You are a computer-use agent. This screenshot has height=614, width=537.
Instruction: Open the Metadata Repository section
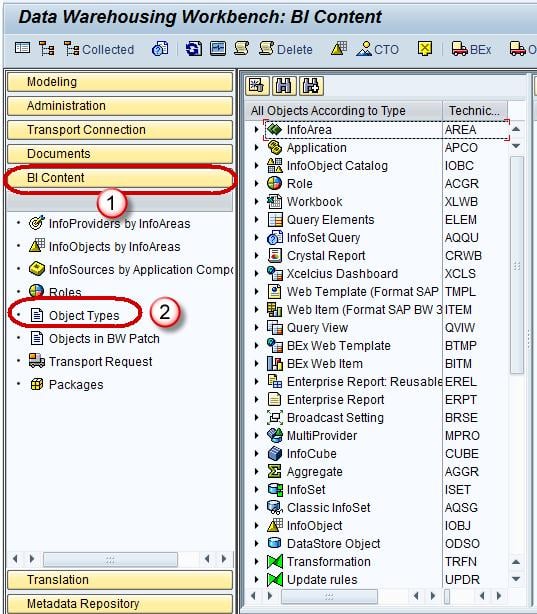tap(120, 603)
